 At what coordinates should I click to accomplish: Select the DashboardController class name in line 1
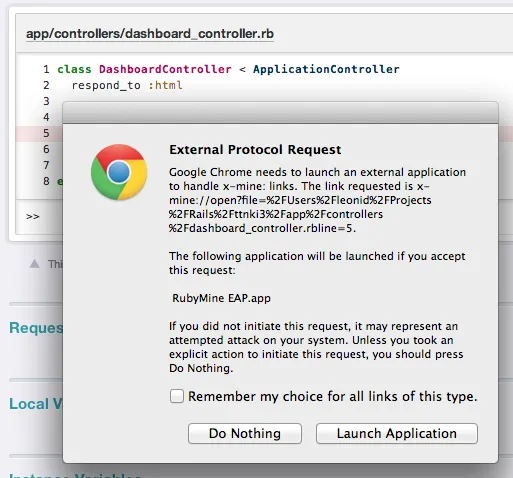tap(165, 69)
